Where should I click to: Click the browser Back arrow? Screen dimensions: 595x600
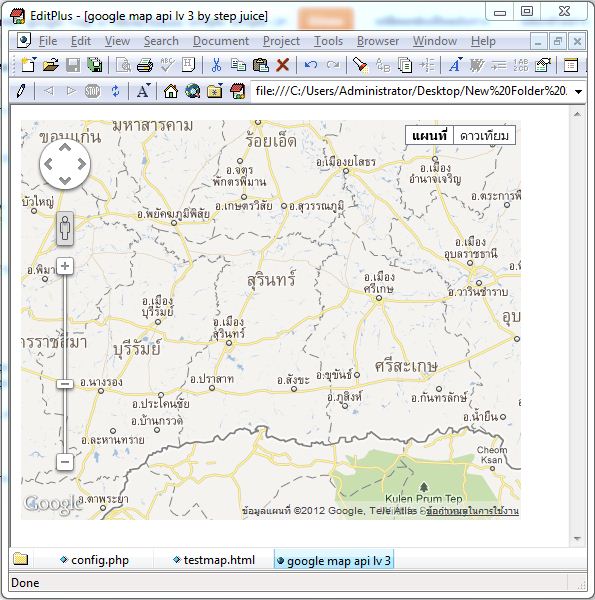49,91
